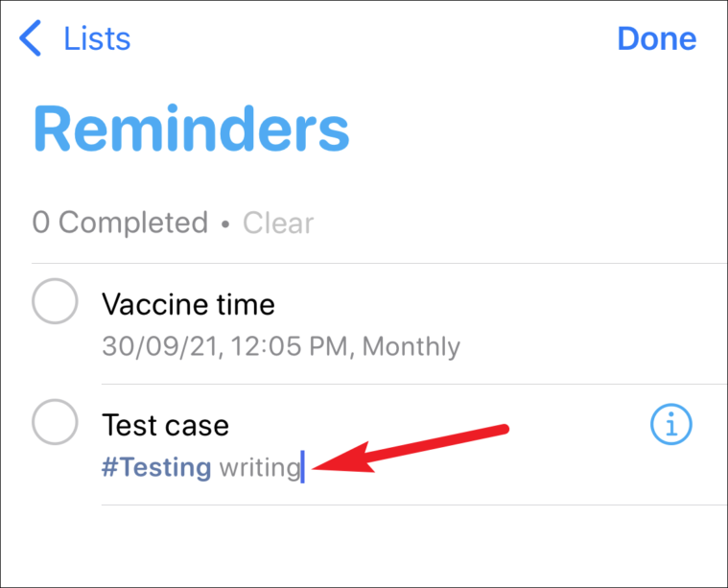
Task: Tap the back chevron arrow icon
Action: pos(31,38)
